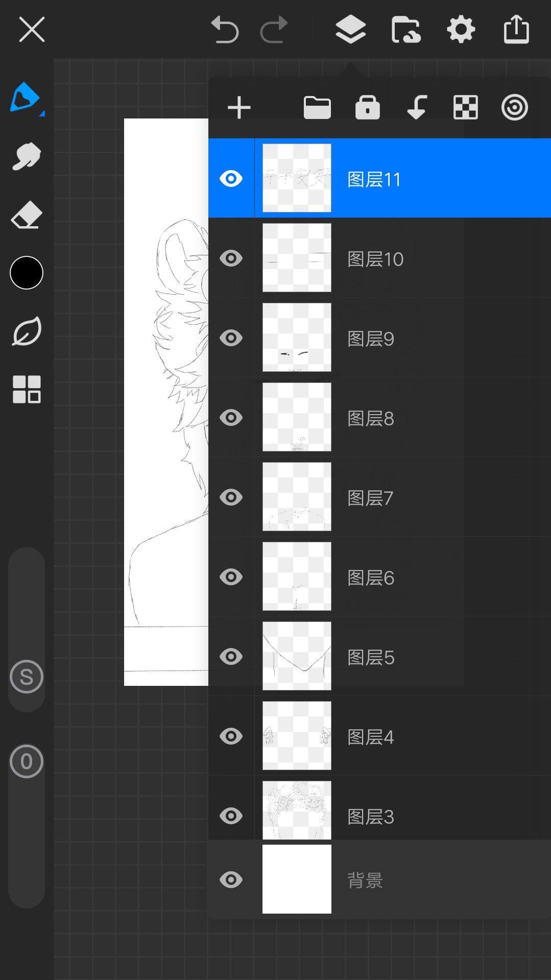Open the black color swatch

pos(27,273)
